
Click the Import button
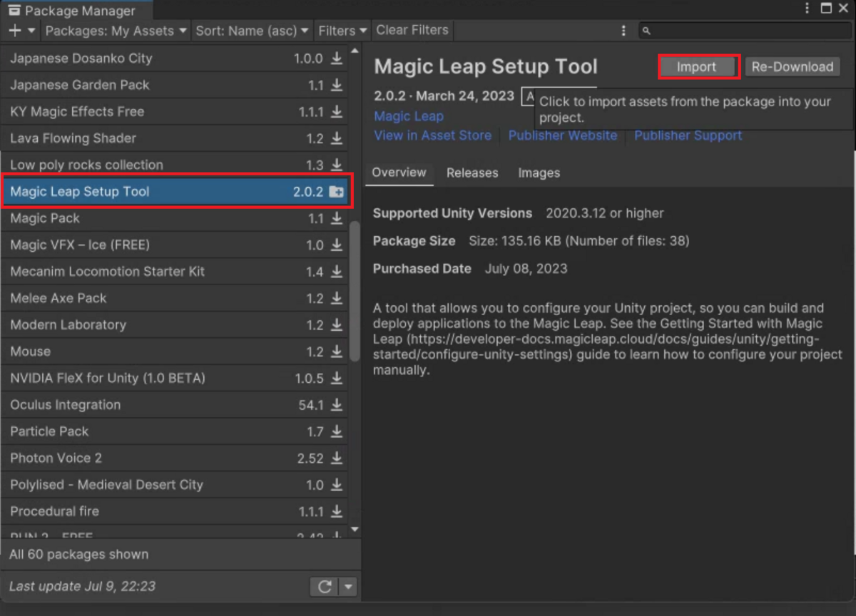[x=697, y=67]
